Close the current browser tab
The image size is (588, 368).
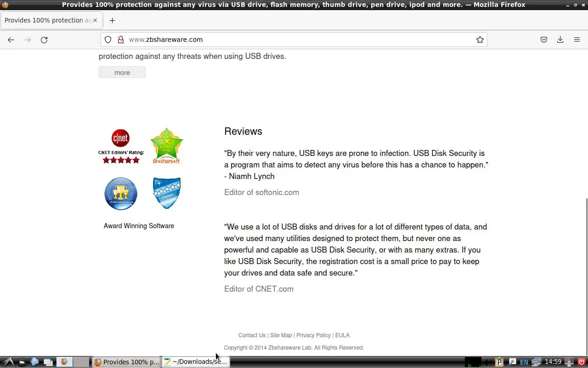click(x=95, y=20)
